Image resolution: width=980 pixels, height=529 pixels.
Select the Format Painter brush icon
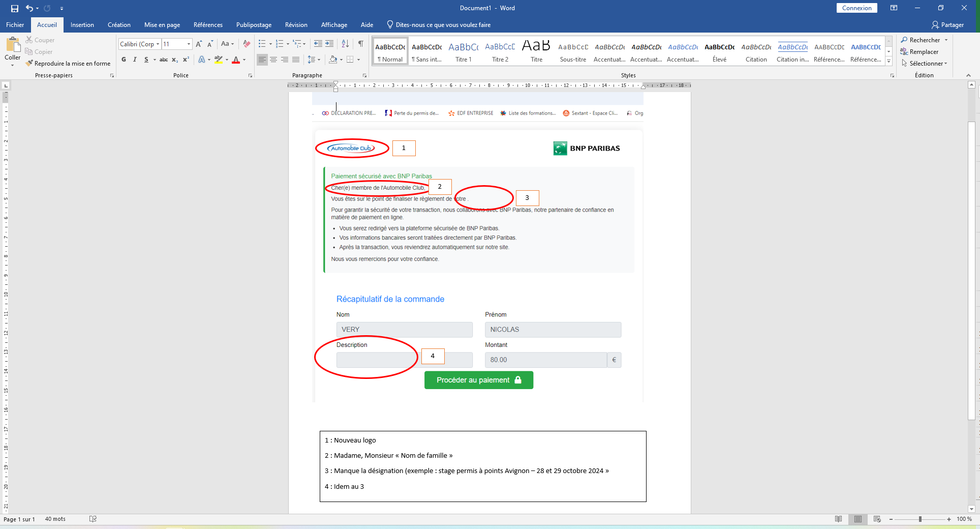29,64
